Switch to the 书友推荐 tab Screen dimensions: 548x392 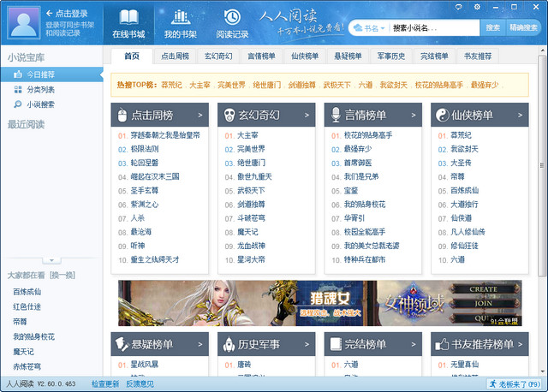pos(478,56)
